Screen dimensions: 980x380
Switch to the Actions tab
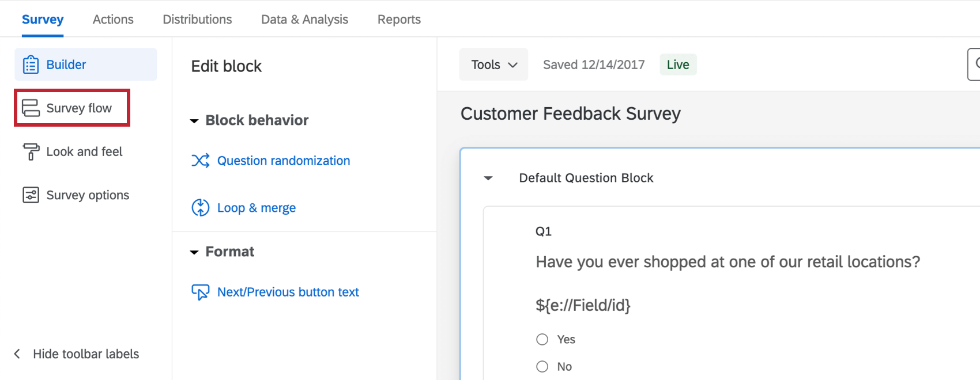(113, 20)
